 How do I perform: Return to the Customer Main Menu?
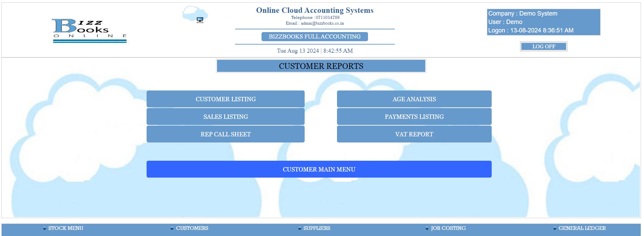[x=319, y=169]
